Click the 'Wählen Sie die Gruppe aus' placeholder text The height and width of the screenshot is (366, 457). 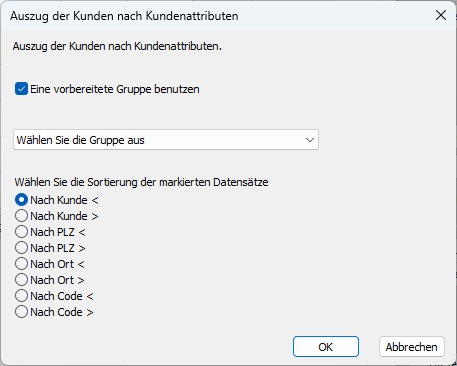click(x=81, y=140)
